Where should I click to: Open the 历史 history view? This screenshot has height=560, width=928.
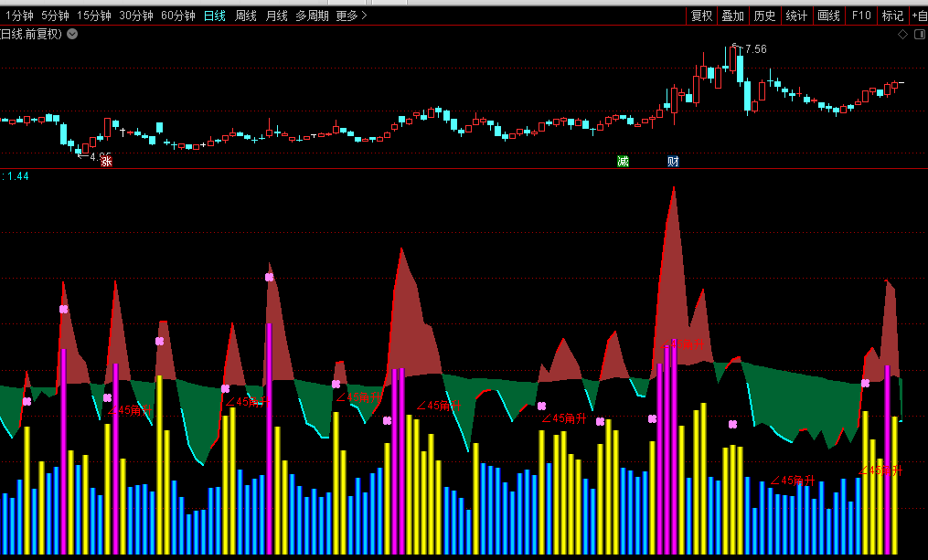pos(764,16)
